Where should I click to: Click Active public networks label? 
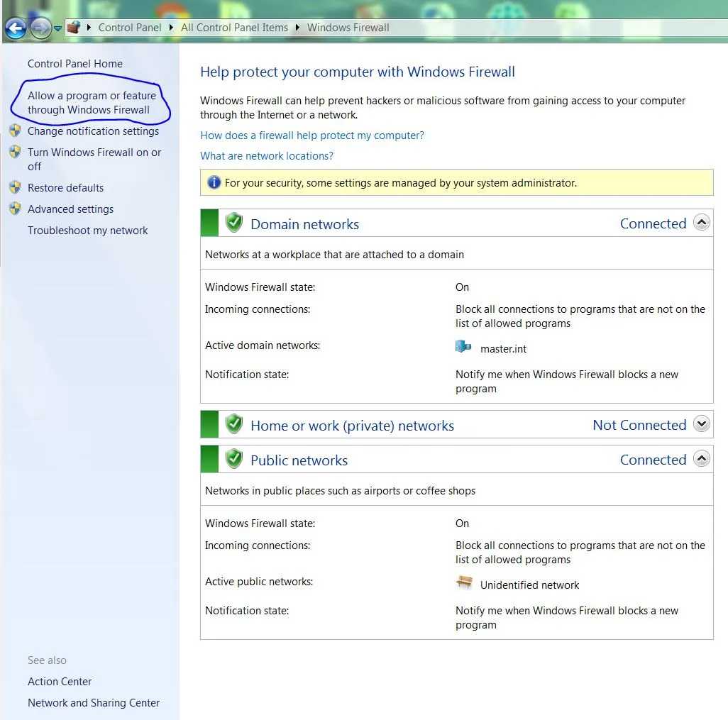coord(259,582)
